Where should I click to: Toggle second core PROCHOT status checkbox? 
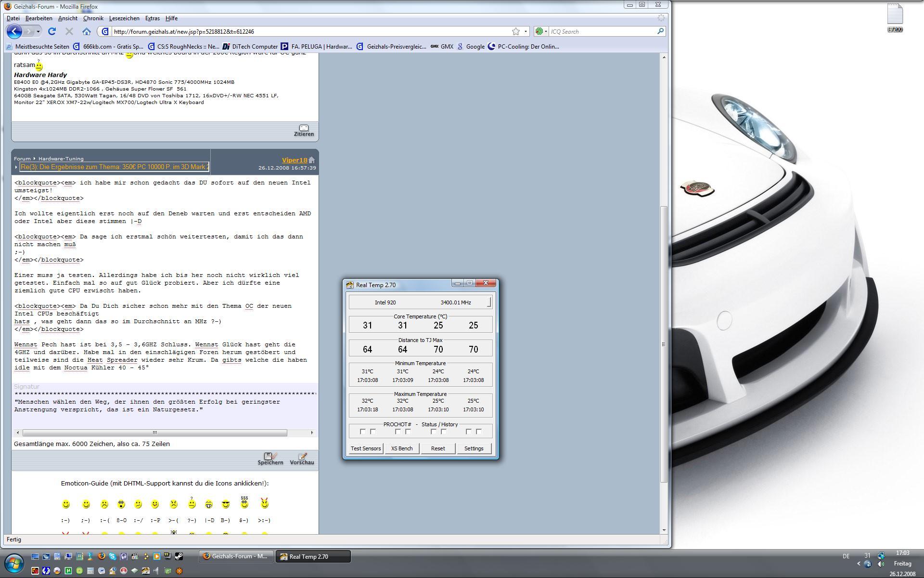tap(398, 432)
